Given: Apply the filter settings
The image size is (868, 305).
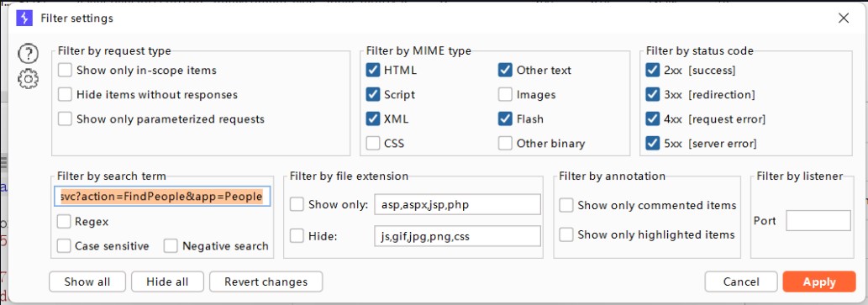Looking at the screenshot, I should pyautogui.click(x=819, y=281).
